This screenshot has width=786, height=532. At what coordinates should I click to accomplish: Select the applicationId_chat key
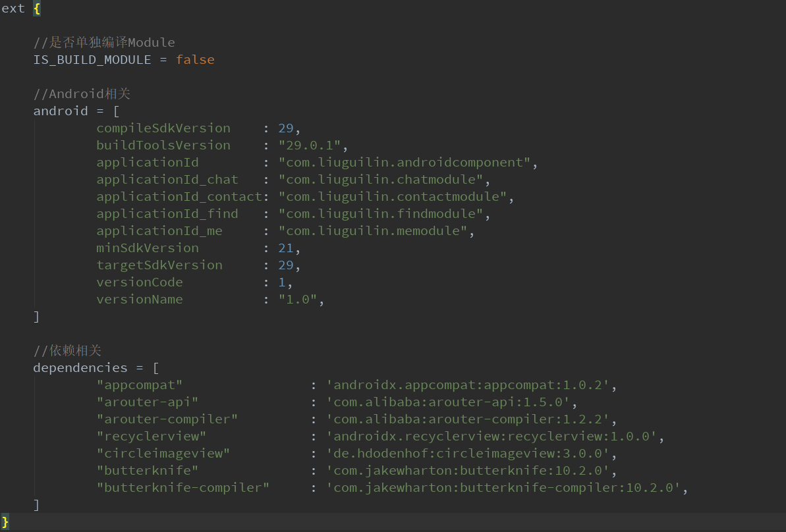(x=167, y=180)
